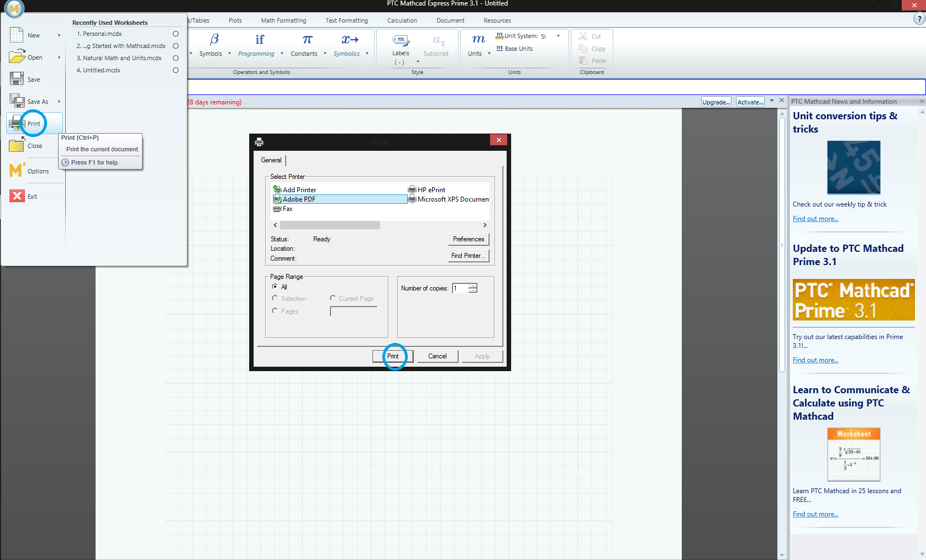Open Find out more under Unit conversion tips

[x=815, y=219]
